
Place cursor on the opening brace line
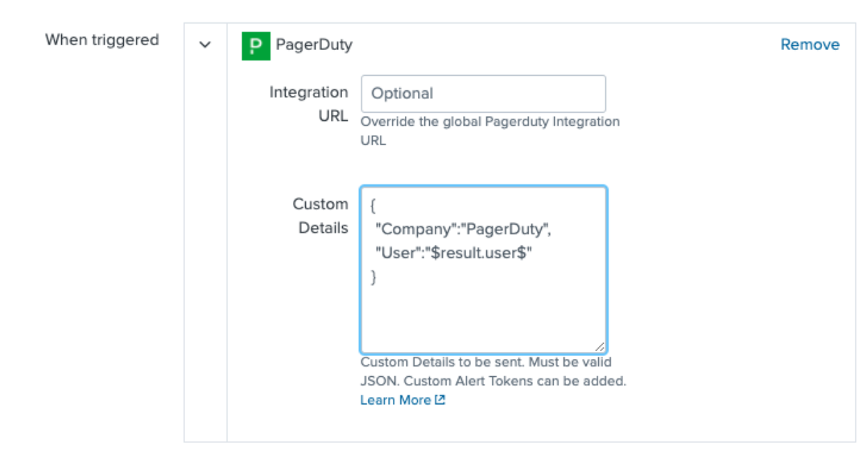pyautogui.click(x=375, y=207)
